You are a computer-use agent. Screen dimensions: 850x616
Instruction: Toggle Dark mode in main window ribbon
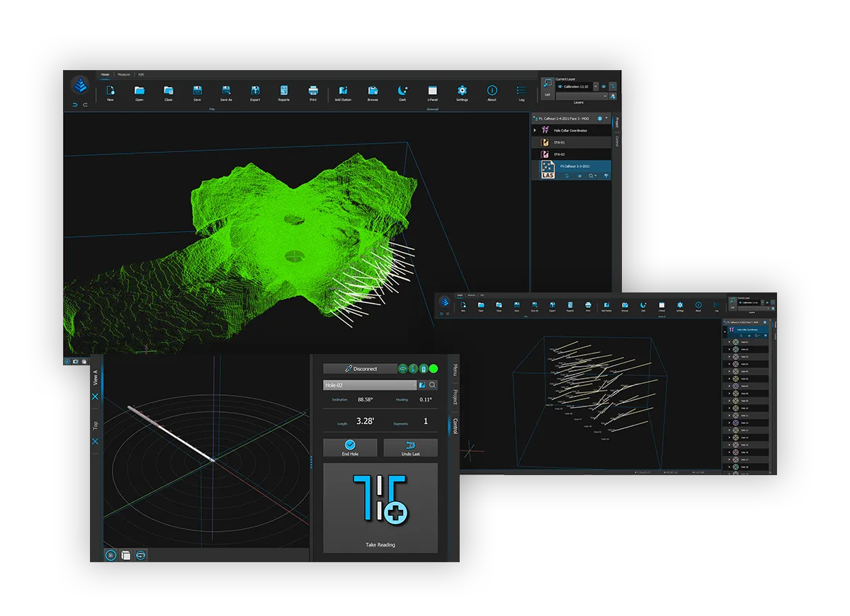tap(402, 91)
